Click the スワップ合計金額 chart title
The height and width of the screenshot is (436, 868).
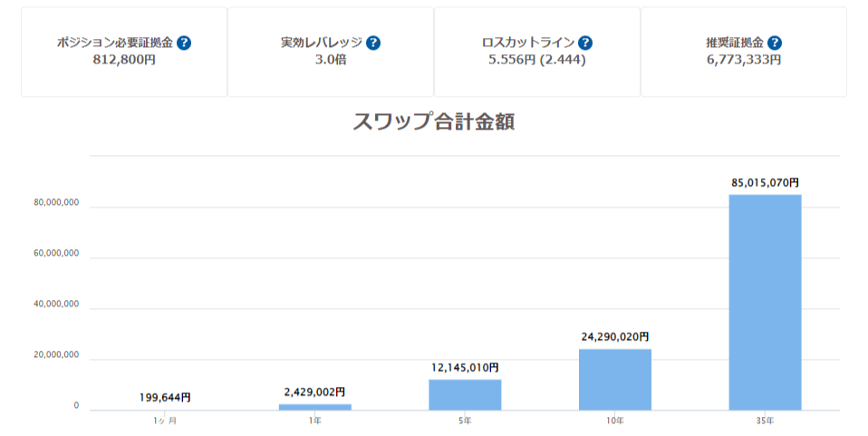(433, 122)
